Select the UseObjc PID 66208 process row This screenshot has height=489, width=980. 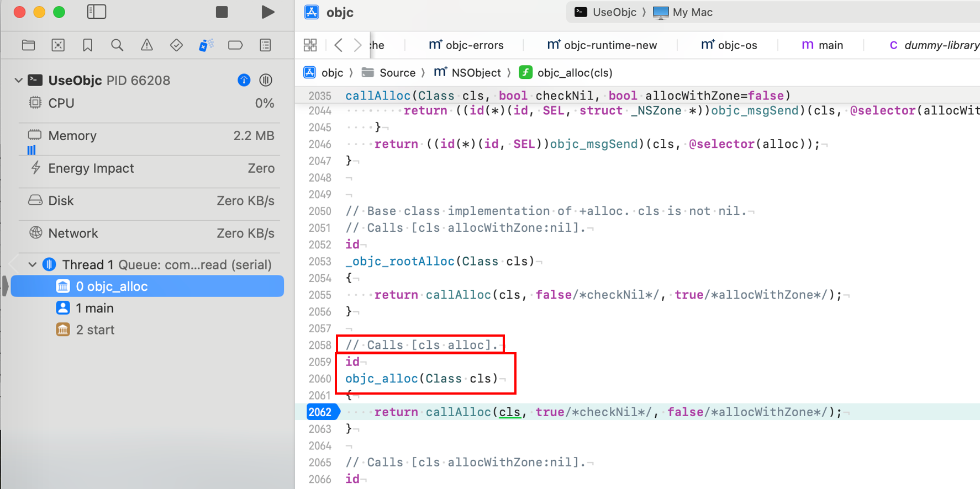pos(147,81)
